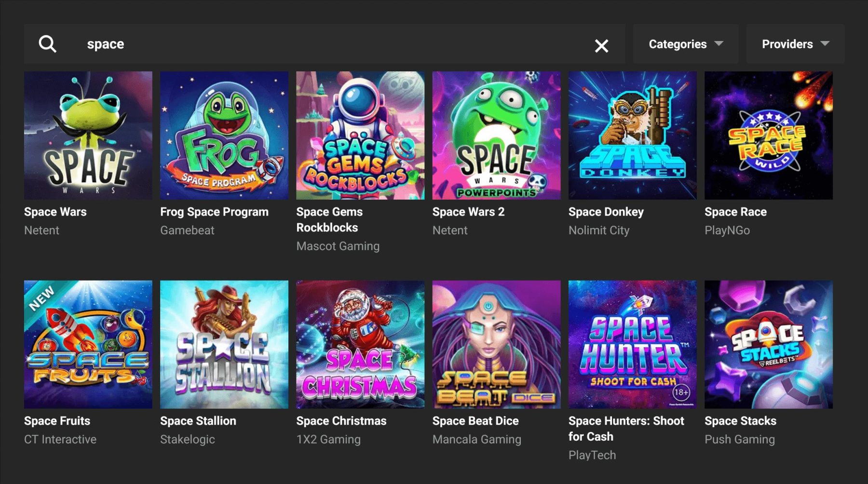Open the Space Christmas game thumbnail

[x=360, y=344]
